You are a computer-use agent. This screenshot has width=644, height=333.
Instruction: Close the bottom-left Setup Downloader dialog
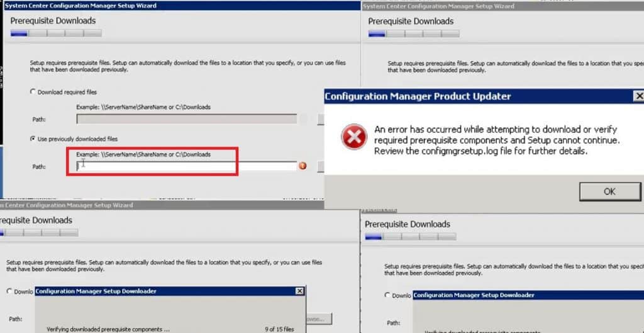(x=300, y=291)
